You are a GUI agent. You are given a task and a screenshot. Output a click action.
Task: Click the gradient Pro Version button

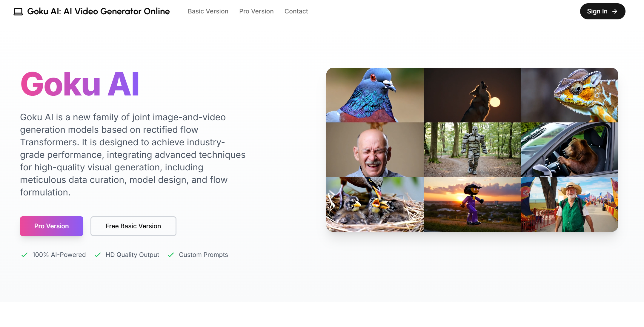(52, 226)
